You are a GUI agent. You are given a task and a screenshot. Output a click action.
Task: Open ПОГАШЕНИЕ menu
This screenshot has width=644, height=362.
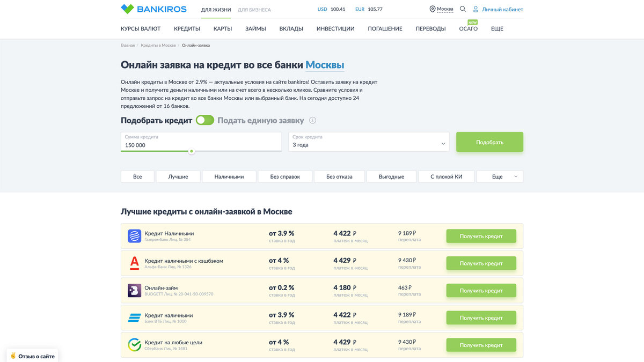tap(385, 29)
